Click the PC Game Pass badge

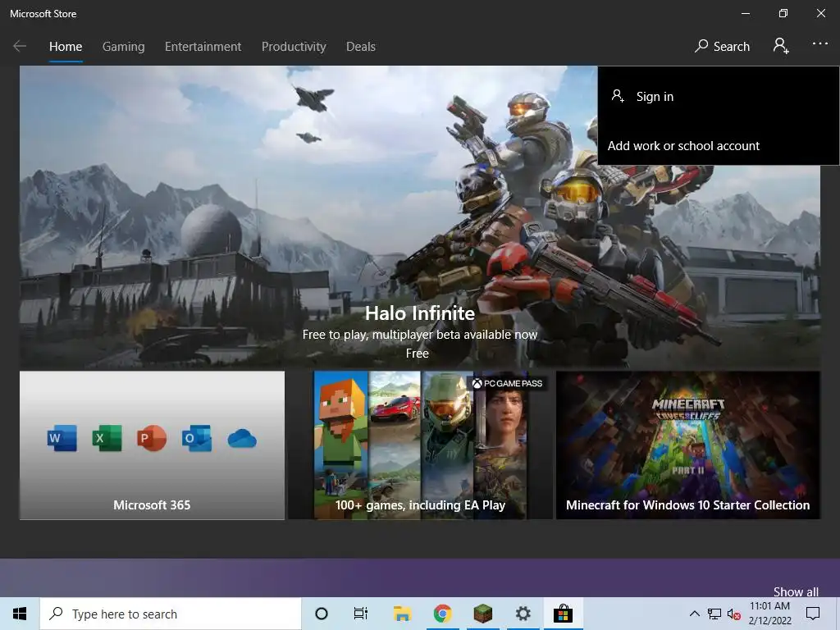pyautogui.click(x=507, y=384)
